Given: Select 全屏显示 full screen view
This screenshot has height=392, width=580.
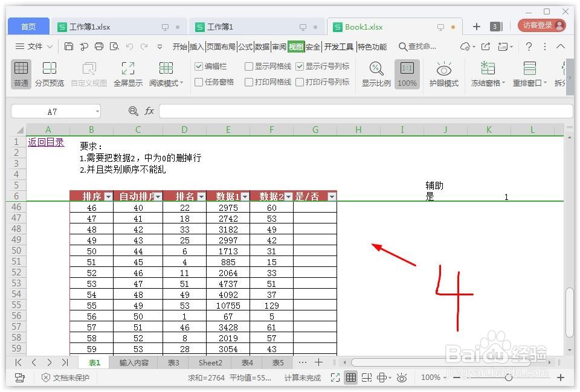Looking at the screenshot, I should click(x=127, y=74).
